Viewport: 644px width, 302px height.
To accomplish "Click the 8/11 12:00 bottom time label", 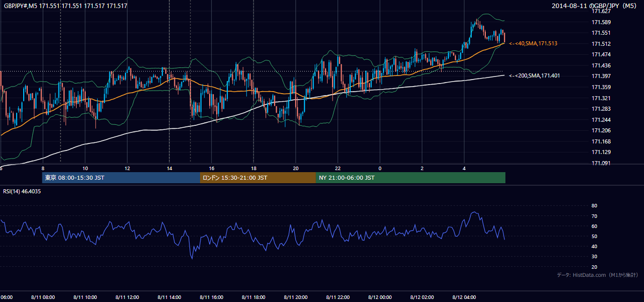I will pos(127,297).
